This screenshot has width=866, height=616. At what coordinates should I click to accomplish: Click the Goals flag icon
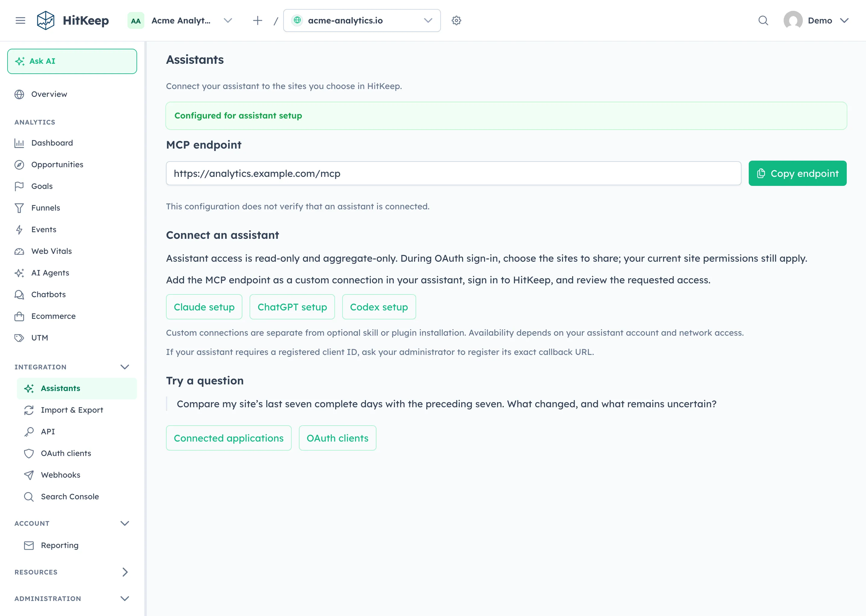19,186
